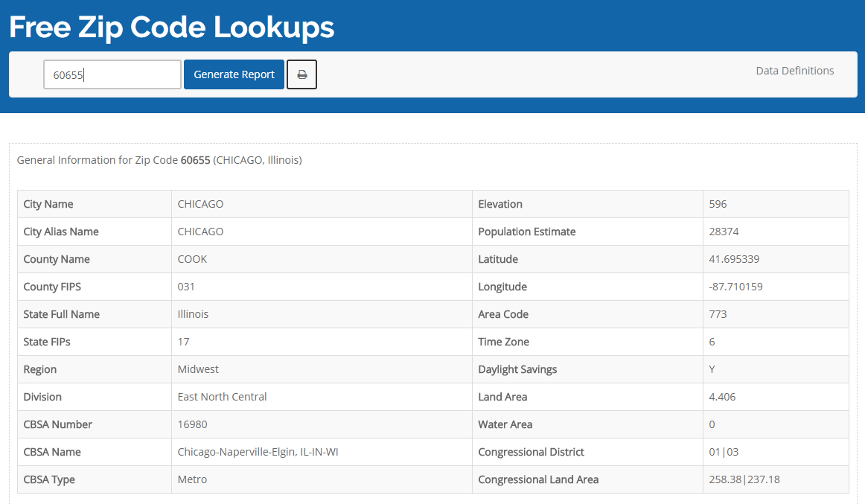
Task: Click the City Name label cell
Action: (95, 204)
